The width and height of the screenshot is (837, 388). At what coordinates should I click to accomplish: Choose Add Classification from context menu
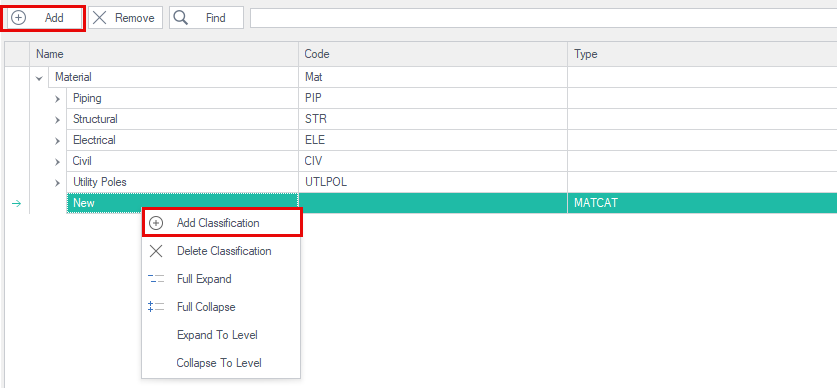222,223
